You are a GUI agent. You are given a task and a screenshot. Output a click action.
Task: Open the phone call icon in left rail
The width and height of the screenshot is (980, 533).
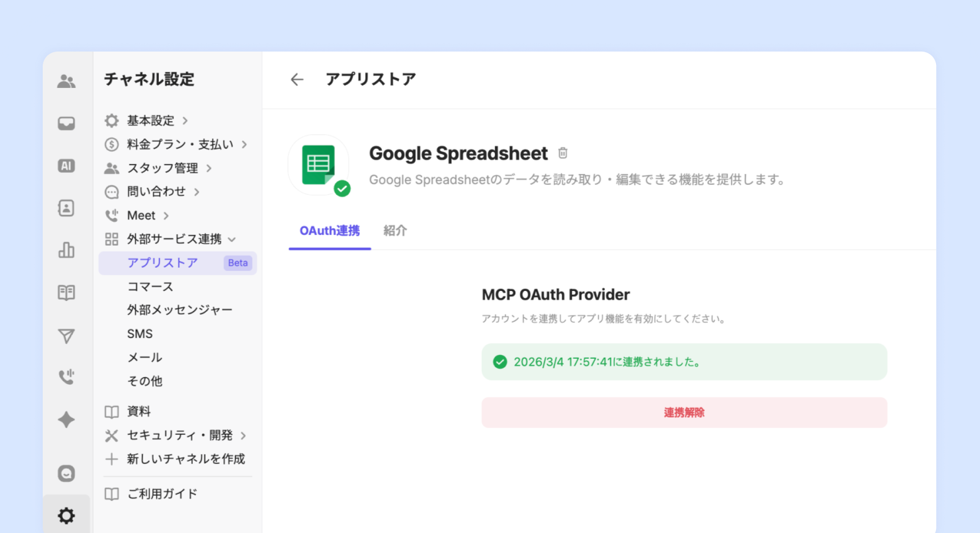(x=66, y=376)
